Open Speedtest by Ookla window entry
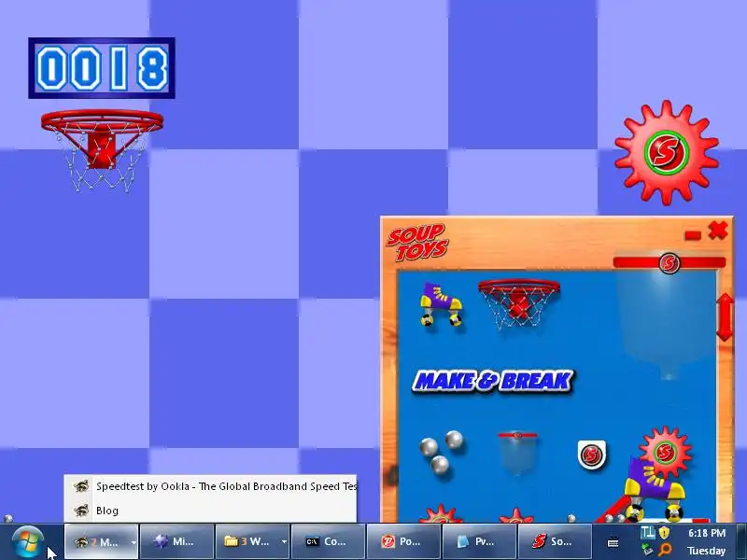Screen dimensions: 747x560 coord(210,486)
